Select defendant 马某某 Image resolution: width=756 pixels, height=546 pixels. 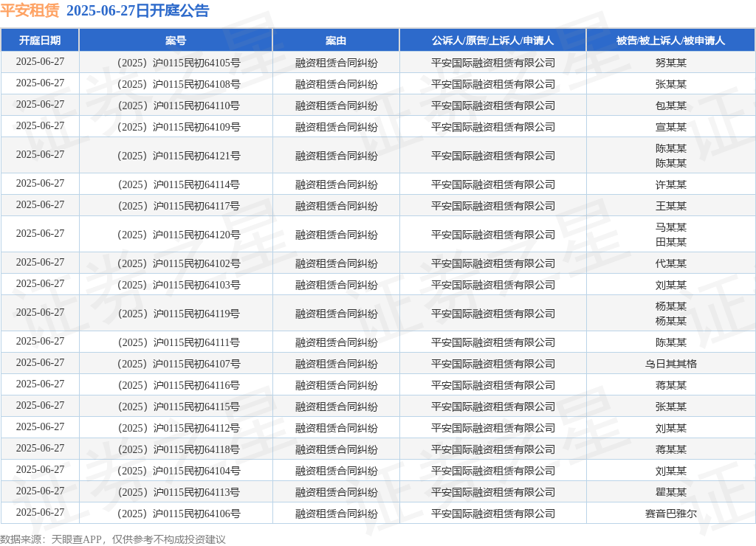670,227
